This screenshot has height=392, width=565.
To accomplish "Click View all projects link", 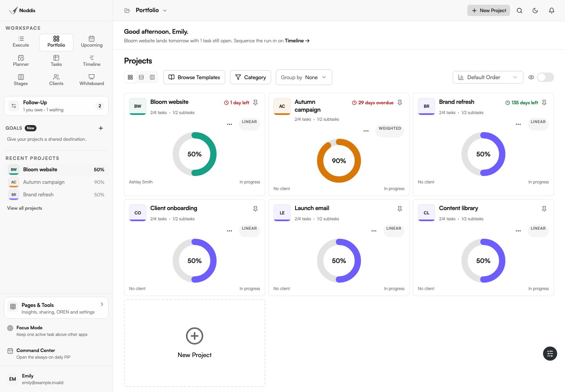I will pyautogui.click(x=25, y=208).
